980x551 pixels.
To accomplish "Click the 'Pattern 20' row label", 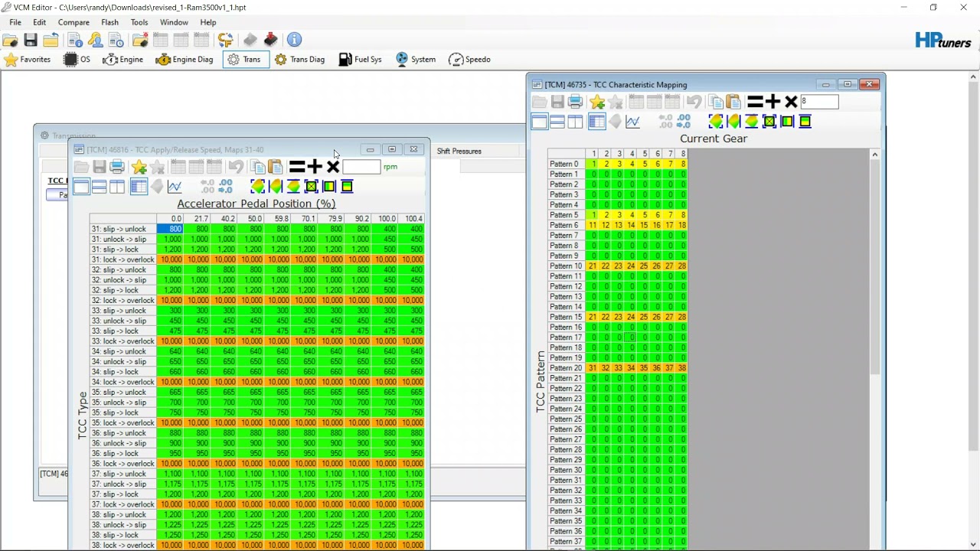I will pos(566,368).
